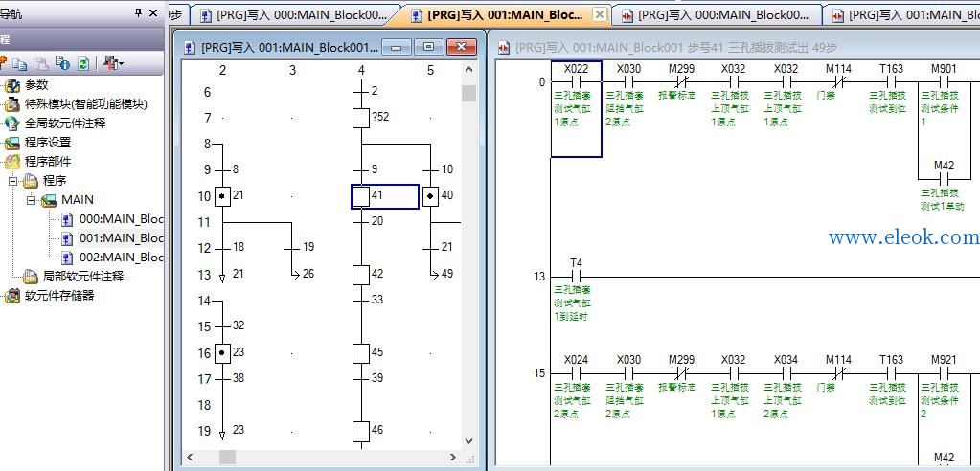Open 002:MAIN_Block in project tree
Viewport: 980px width, 471px height.
pos(122,258)
